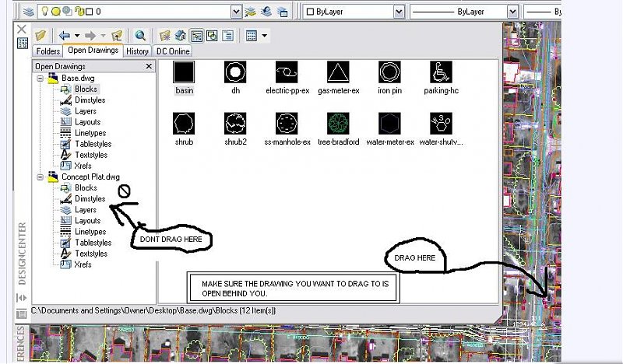
Task: Click the Layer Previous icon
Action: [x=266, y=12]
